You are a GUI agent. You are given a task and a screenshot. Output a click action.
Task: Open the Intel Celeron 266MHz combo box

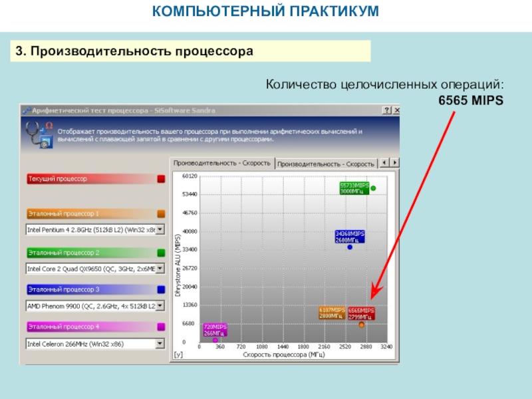95,344
